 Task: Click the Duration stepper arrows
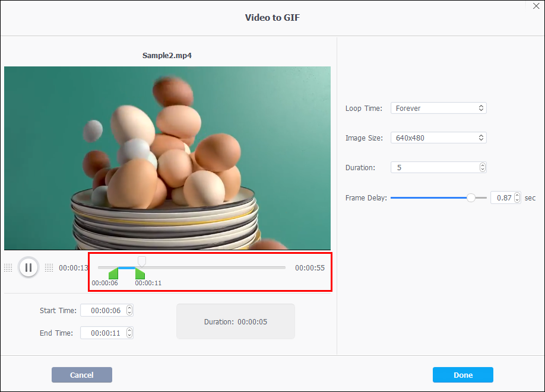pos(483,167)
